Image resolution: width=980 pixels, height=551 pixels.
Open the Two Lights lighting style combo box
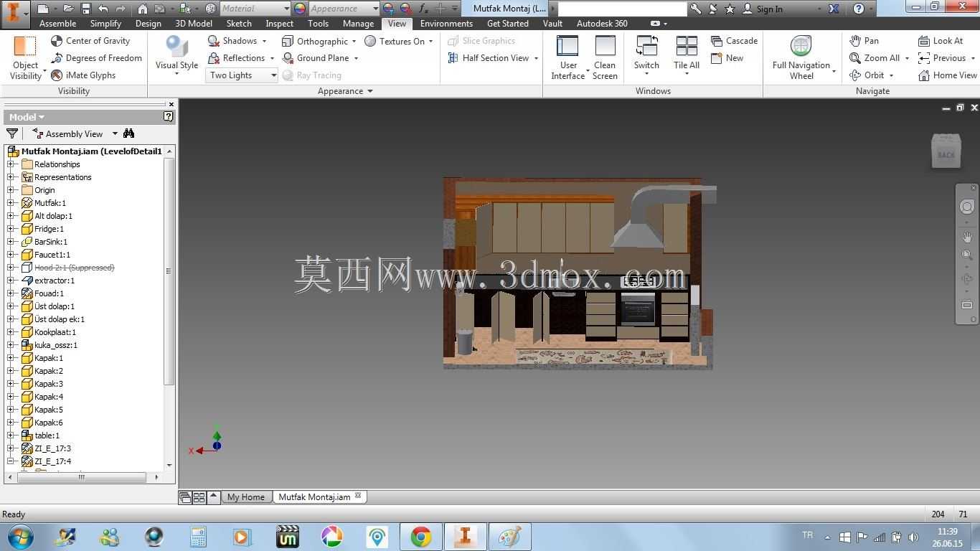tap(242, 75)
